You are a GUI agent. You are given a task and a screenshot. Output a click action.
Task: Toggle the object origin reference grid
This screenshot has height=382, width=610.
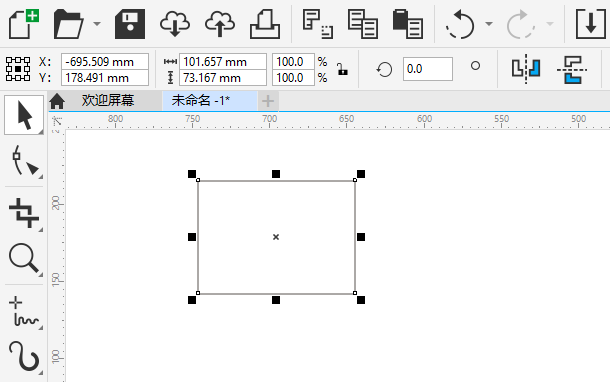(x=18, y=69)
